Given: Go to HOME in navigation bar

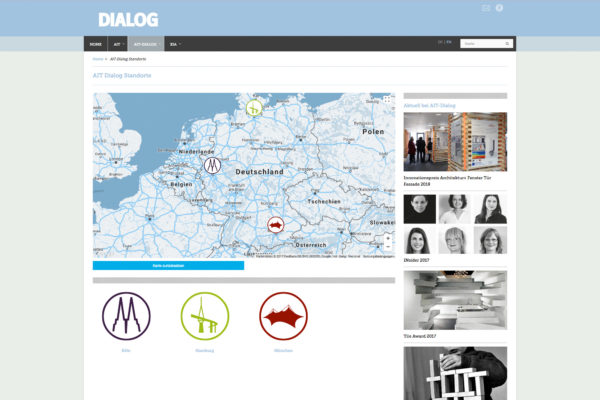Looking at the screenshot, I should pyautogui.click(x=96, y=44).
